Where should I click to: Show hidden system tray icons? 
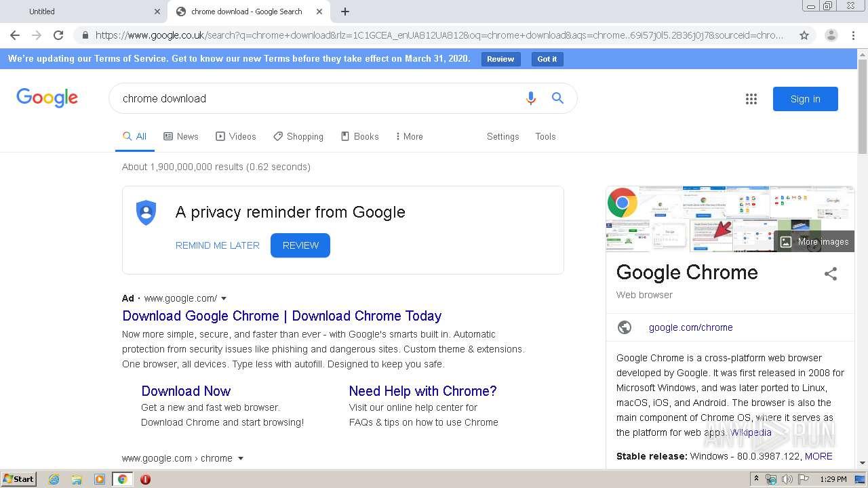(x=757, y=479)
